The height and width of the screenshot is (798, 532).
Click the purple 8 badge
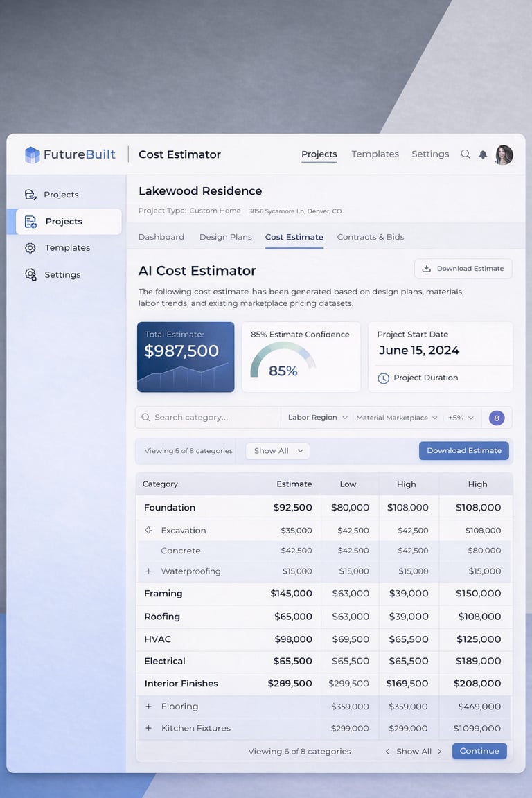(497, 418)
